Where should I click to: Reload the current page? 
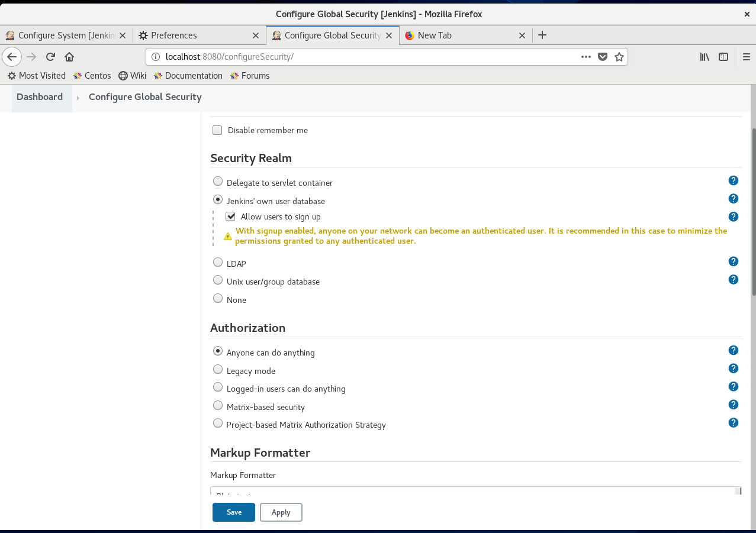coord(50,57)
